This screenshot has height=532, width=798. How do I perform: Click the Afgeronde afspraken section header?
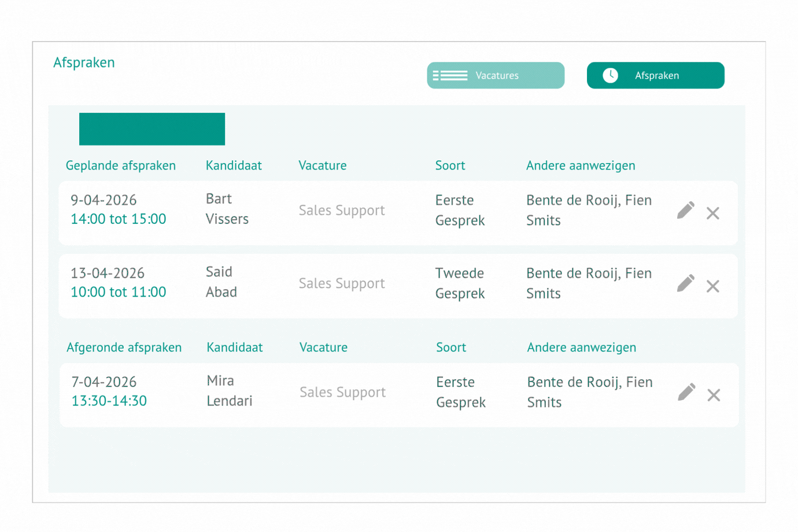coord(124,348)
